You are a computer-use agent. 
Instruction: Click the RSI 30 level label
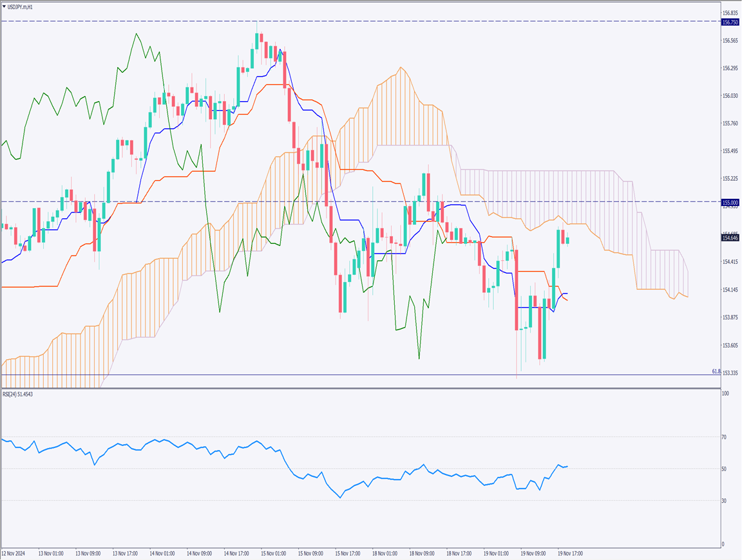723,501
